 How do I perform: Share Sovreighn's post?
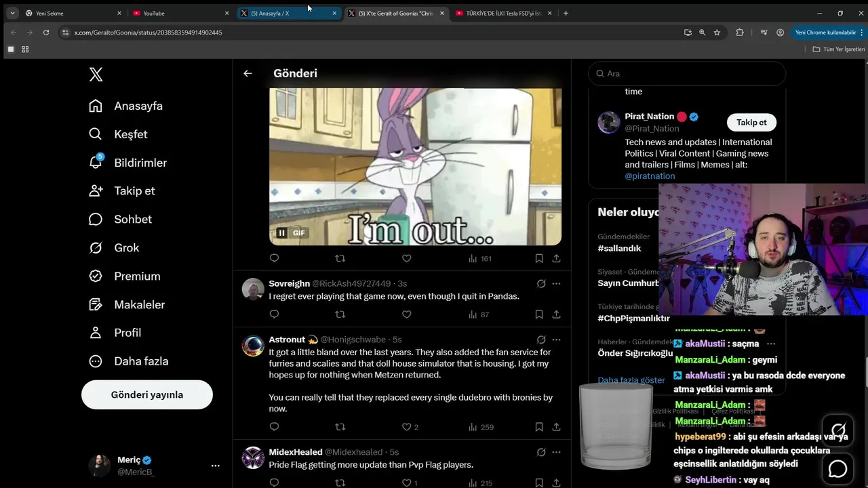tap(556, 314)
